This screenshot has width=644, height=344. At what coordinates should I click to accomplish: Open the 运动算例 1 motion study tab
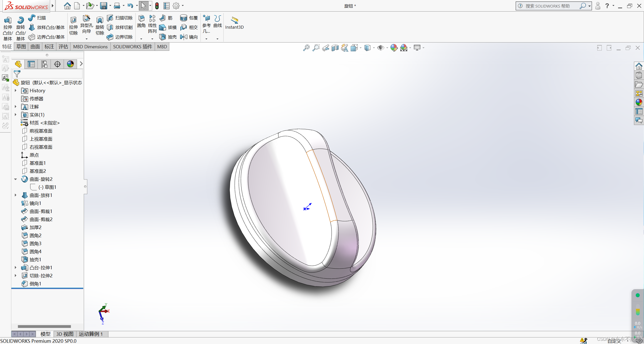91,334
